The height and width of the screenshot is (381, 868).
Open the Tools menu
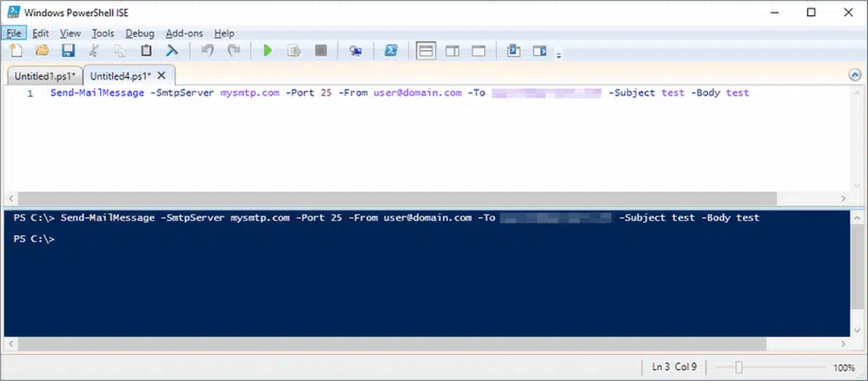(103, 33)
